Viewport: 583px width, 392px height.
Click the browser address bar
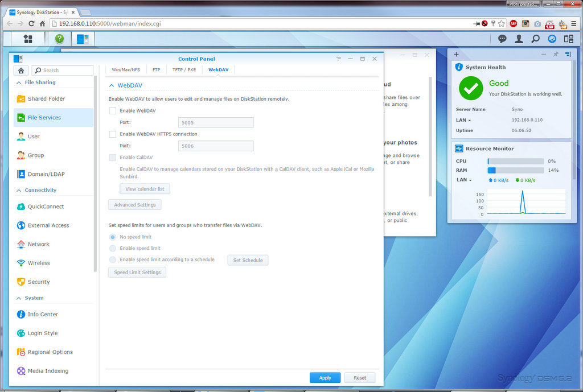point(260,23)
